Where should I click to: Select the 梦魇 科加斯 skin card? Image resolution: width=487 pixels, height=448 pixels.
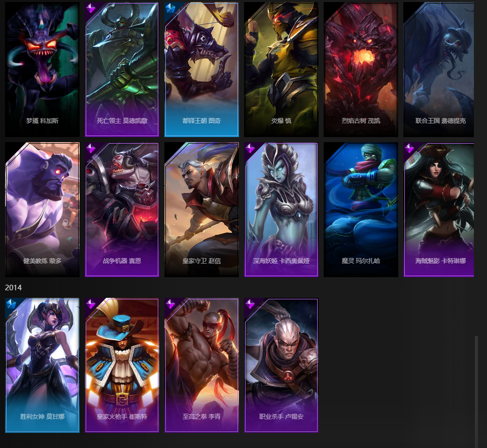(42, 70)
